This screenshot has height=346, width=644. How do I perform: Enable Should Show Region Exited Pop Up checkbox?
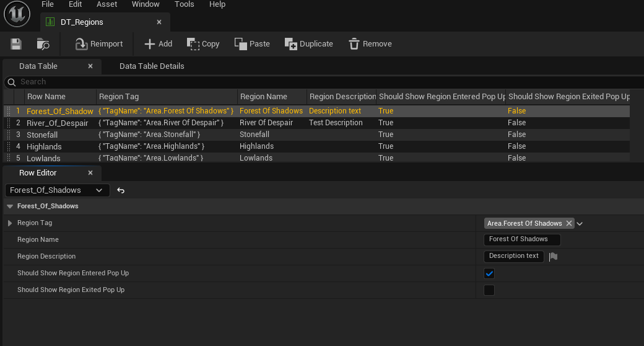(x=489, y=290)
